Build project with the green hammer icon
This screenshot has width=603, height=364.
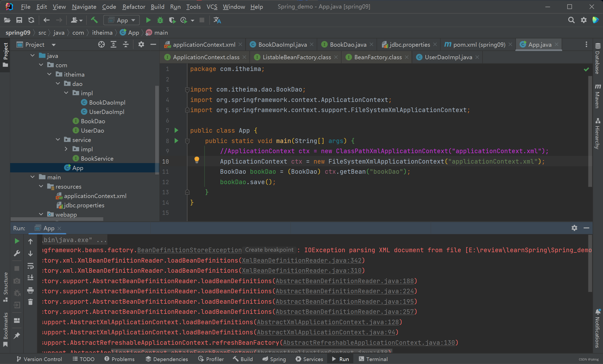tap(94, 20)
